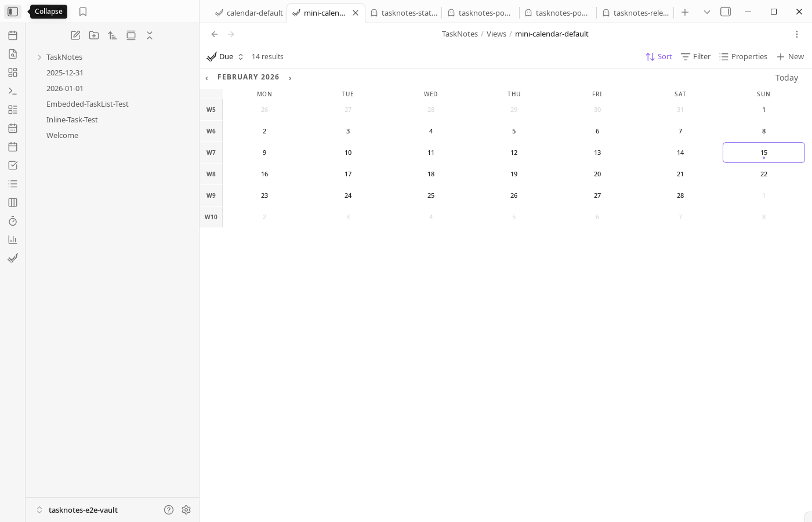Open the Pomodoro timer icon in the ribbon
The height and width of the screenshot is (522, 812).
[x=13, y=221]
